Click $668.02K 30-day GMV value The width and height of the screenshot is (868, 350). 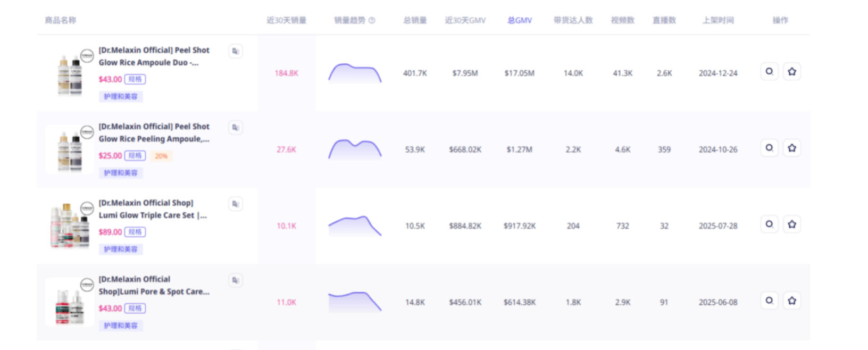click(465, 149)
